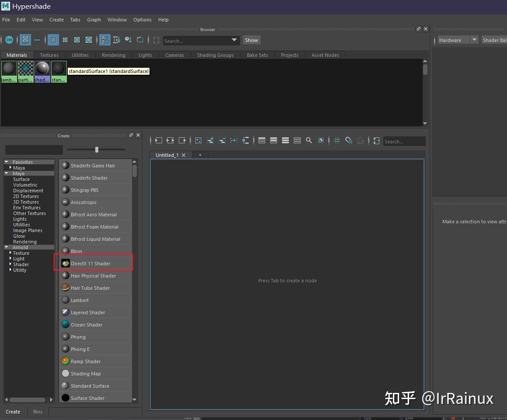
Task: Switch browser view to list mode
Action: pyautogui.click(x=37, y=40)
